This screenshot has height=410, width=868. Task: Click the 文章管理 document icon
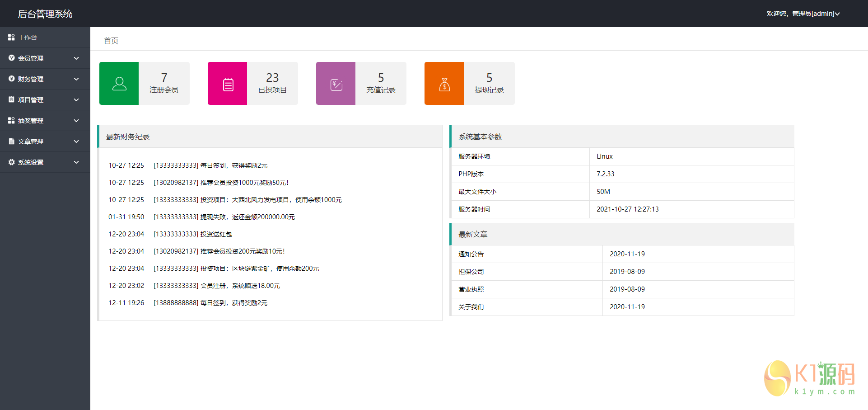tap(11, 141)
